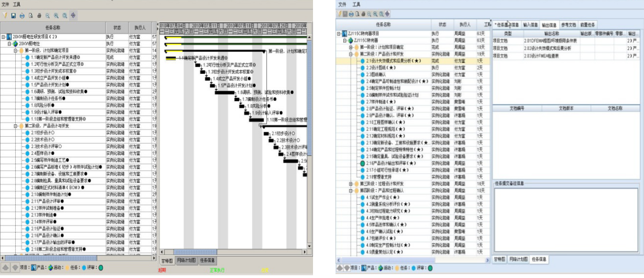Click the first Print icon in the left window toolbar
Viewport: 644px width, 278px height.
[22, 16]
